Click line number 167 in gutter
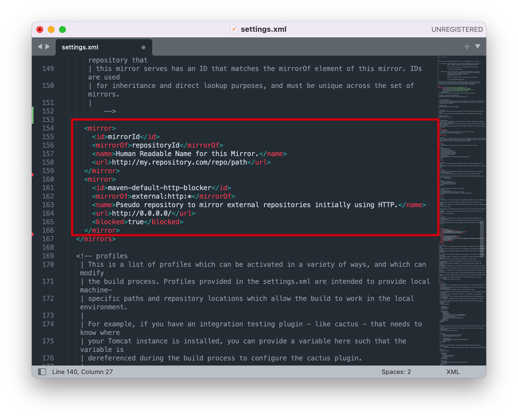This screenshot has height=420, width=518. click(48, 239)
